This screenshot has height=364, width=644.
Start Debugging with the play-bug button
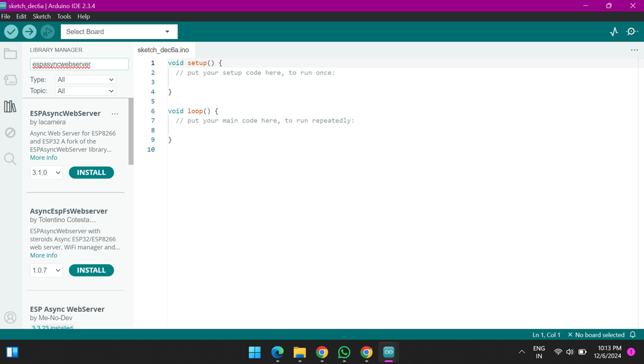(47, 31)
